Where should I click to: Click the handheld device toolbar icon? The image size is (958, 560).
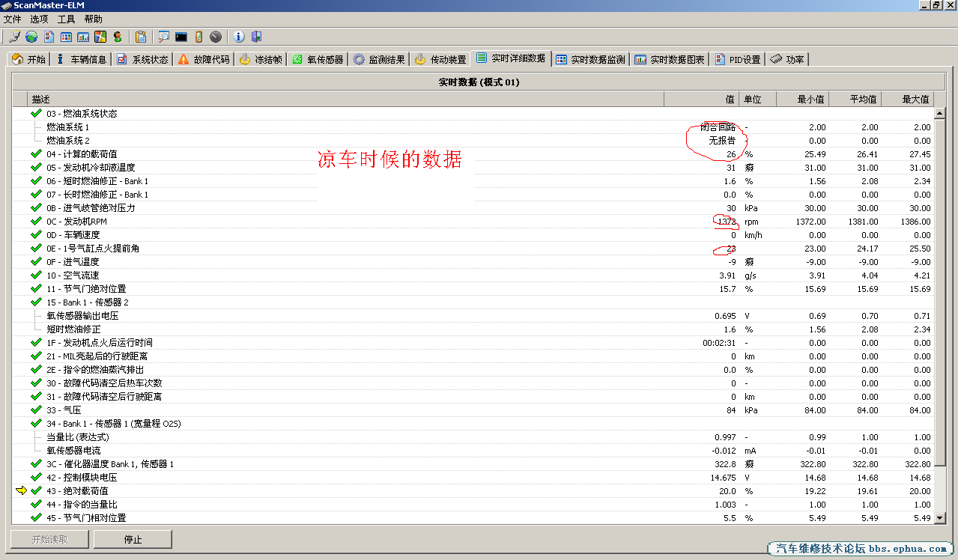coord(198,37)
